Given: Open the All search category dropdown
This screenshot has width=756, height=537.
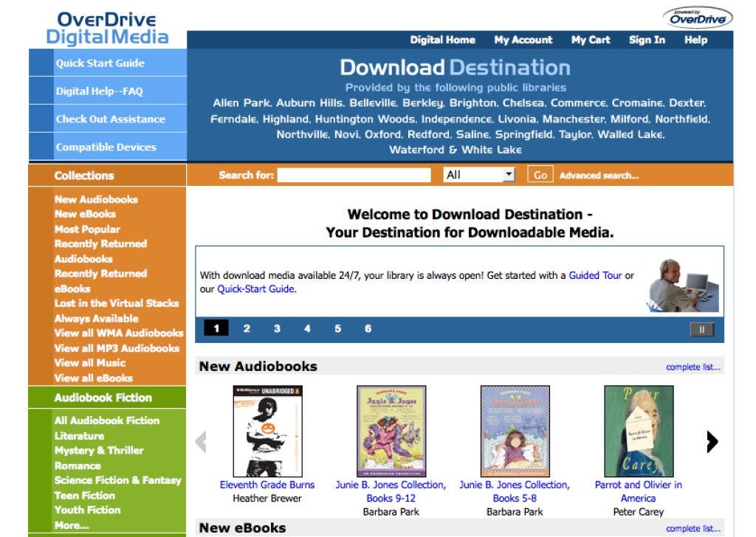Looking at the screenshot, I should [x=479, y=175].
